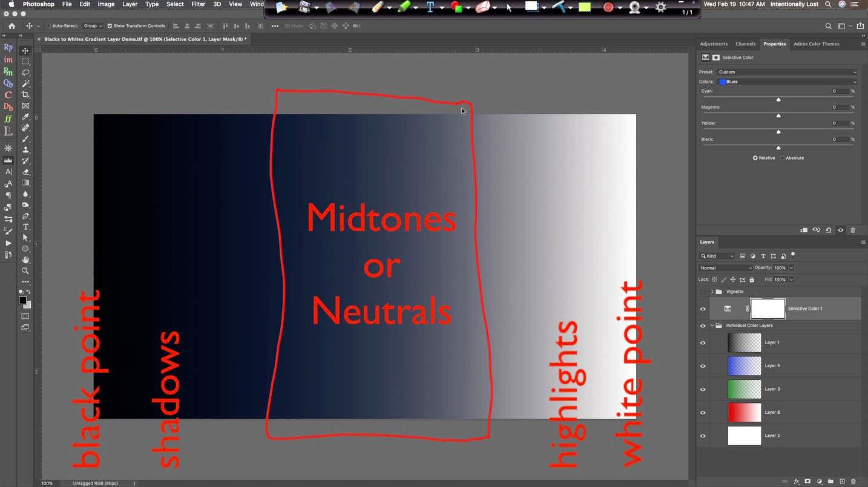Select the Horizontal Type tool
The image size is (868, 487).
click(25, 227)
